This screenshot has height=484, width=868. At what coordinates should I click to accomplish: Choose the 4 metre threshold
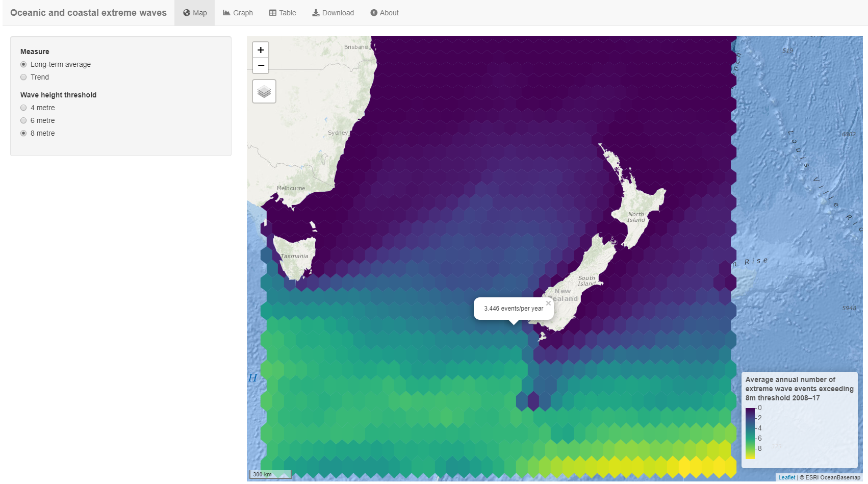click(23, 108)
